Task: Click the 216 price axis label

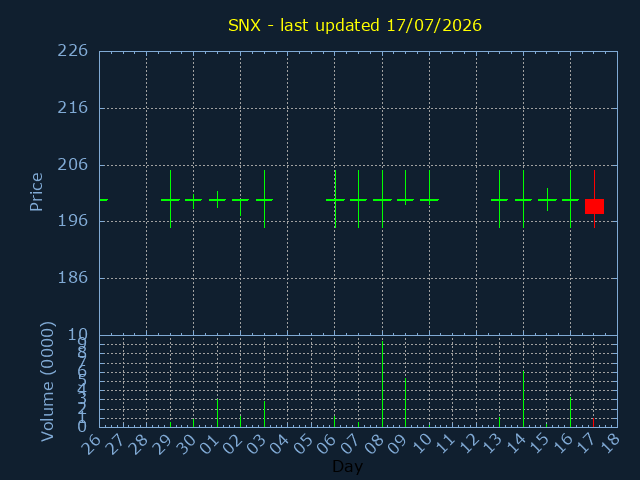Action: tap(73, 108)
